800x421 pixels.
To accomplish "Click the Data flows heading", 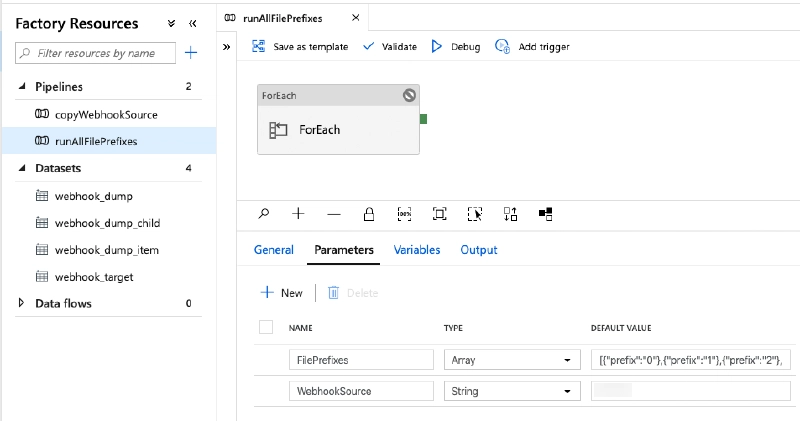I will point(63,303).
